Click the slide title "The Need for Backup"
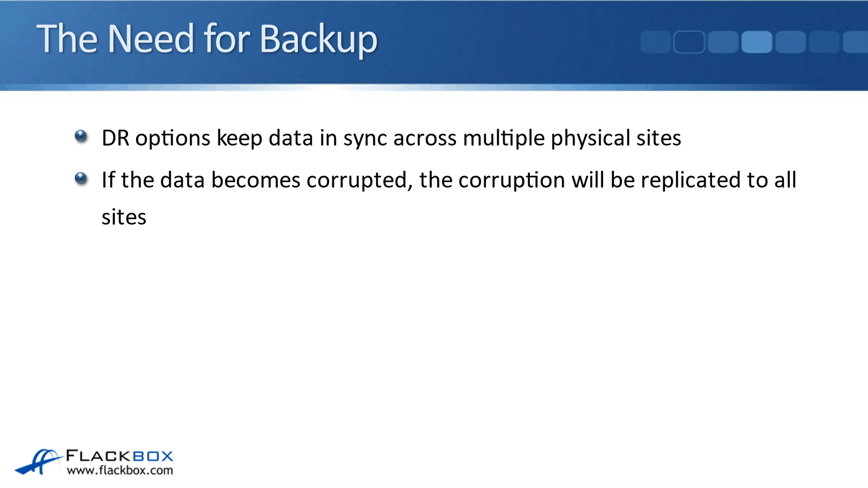Image resolution: width=868 pixels, height=488 pixels. click(207, 39)
